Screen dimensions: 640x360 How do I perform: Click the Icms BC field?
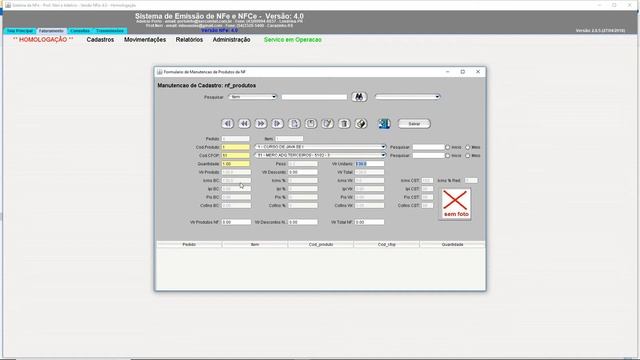(236, 180)
